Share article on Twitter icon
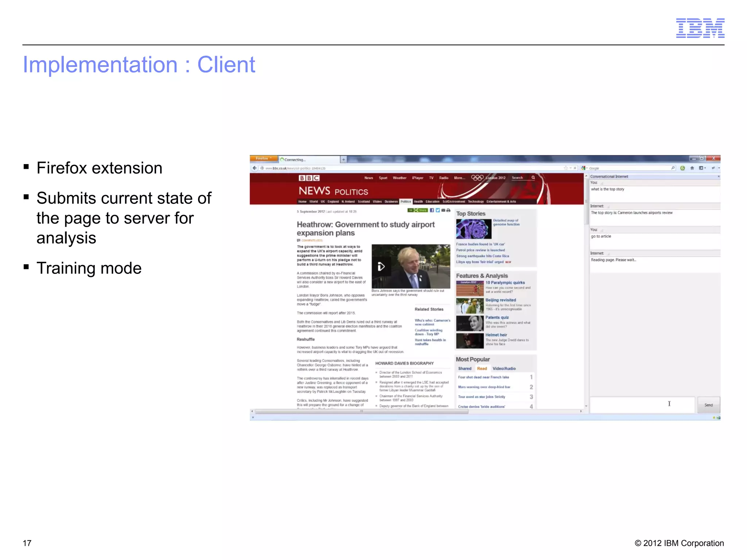Image resolution: width=747 pixels, height=560 pixels. coord(438,210)
